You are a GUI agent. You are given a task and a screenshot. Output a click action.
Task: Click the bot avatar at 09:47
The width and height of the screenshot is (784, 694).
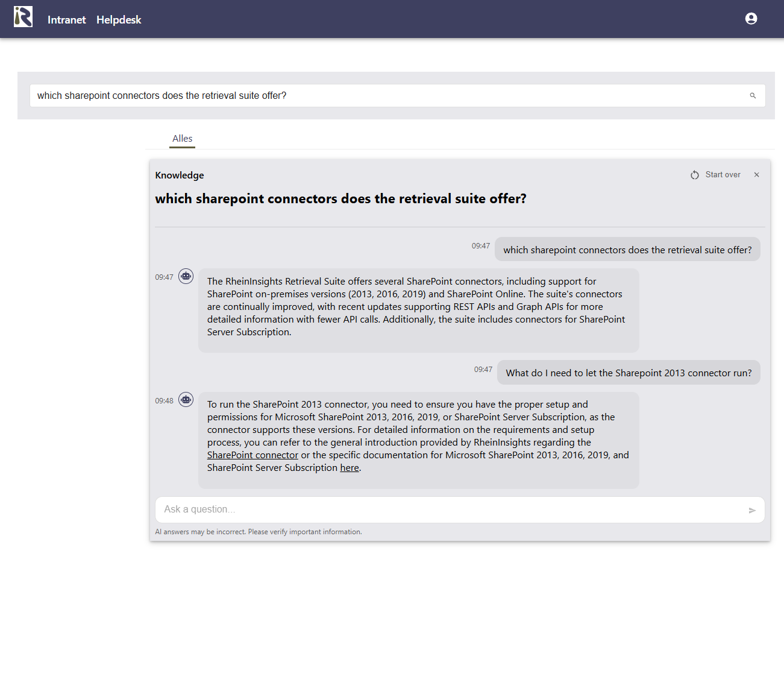click(x=186, y=276)
